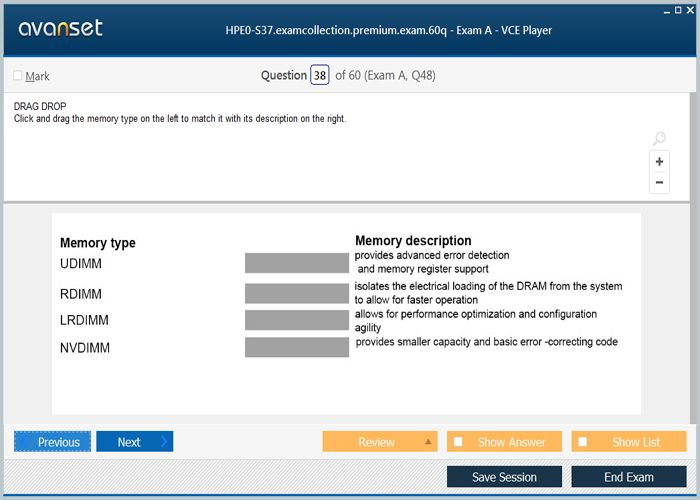Click the Save Session button
The width and height of the screenshot is (700, 500).
coord(504,477)
